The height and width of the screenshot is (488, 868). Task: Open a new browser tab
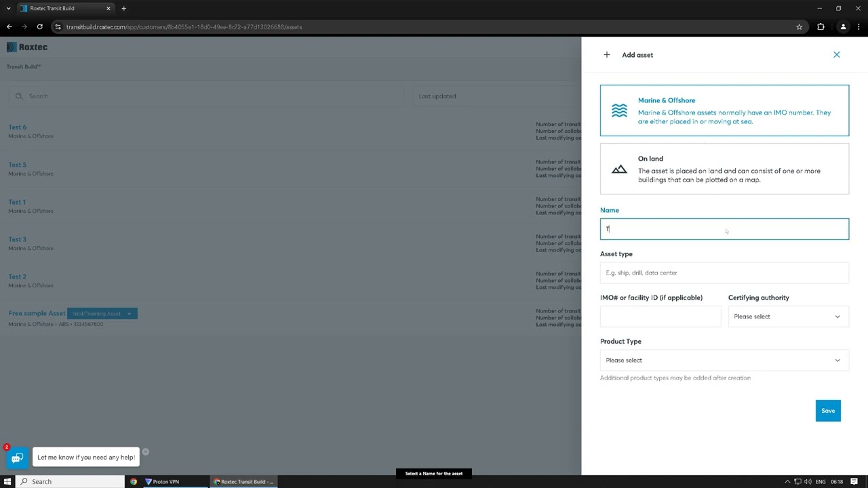point(123,9)
